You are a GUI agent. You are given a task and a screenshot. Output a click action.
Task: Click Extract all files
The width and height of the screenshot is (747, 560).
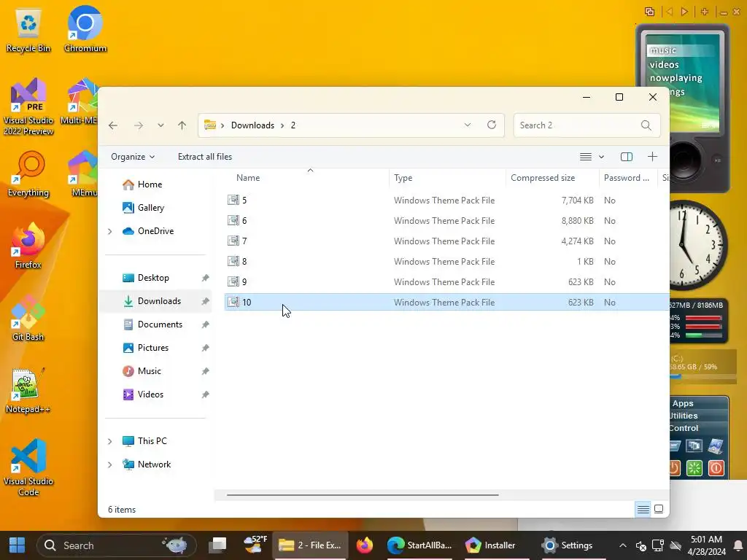(205, 157)
